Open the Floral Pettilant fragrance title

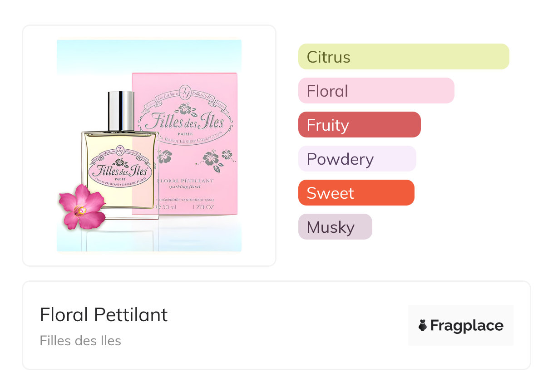click(104, 315)
